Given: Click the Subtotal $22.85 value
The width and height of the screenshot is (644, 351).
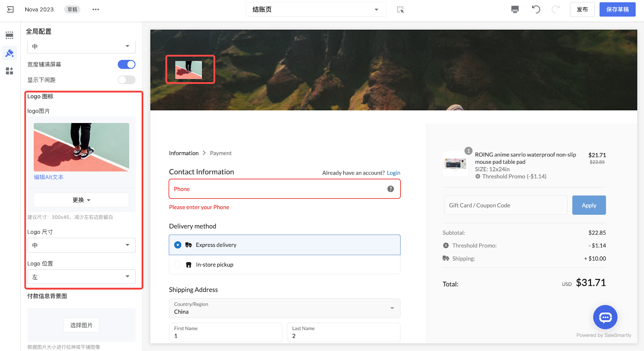Looking at the screenshot, I should 597,233.
